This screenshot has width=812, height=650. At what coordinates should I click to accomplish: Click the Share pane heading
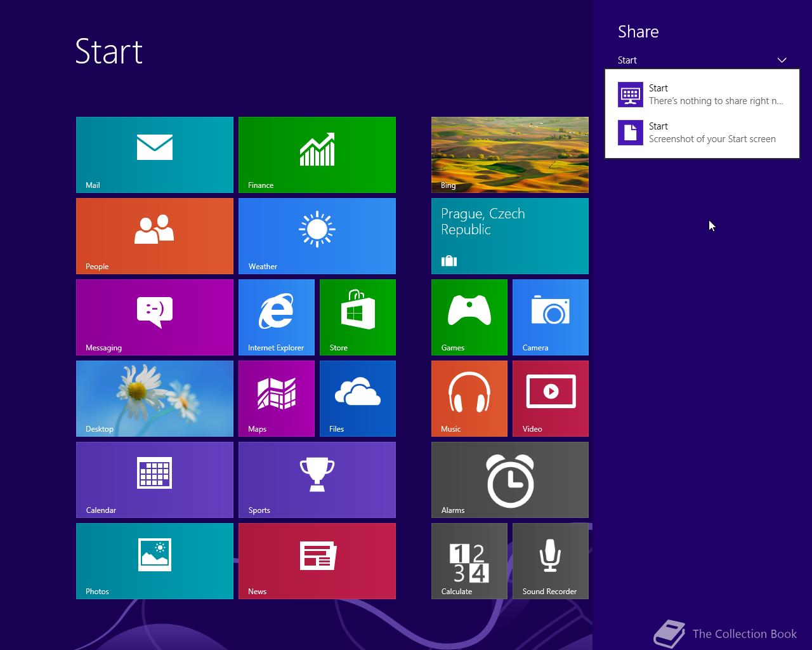coord(638,32)
